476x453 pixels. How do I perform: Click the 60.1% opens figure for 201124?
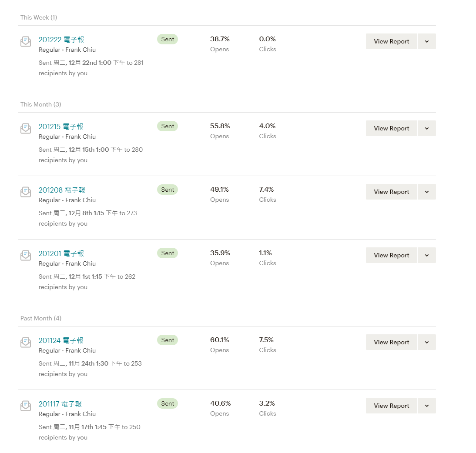(220, 340)
